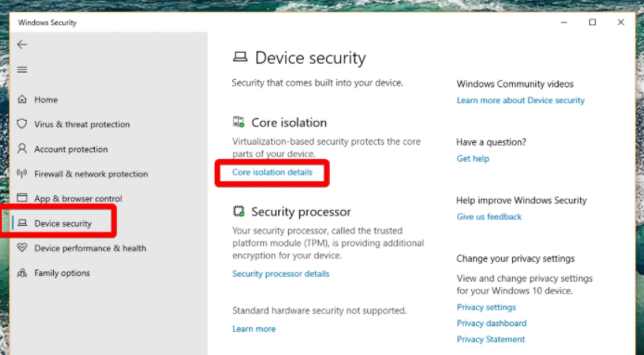Image resolution: width=644 pixels, height=355 pixels.
Task: Open Core isolation details link
Action: [272, 172]
